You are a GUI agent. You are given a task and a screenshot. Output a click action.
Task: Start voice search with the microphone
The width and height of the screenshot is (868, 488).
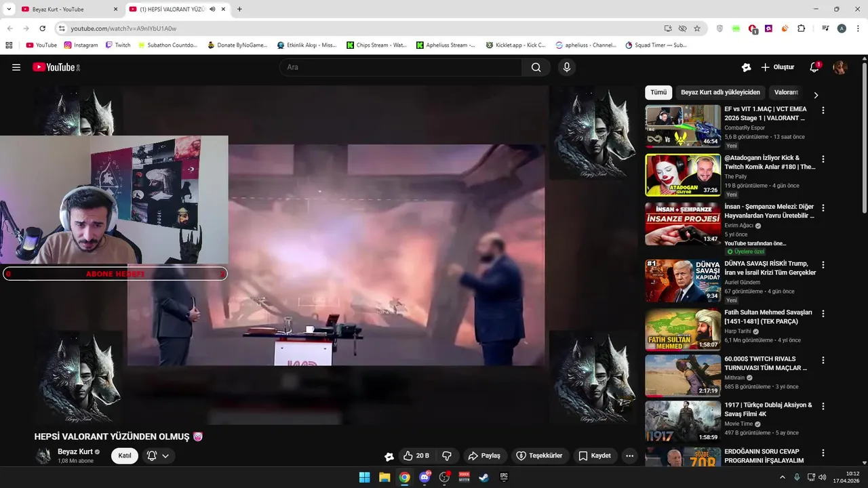567,67
